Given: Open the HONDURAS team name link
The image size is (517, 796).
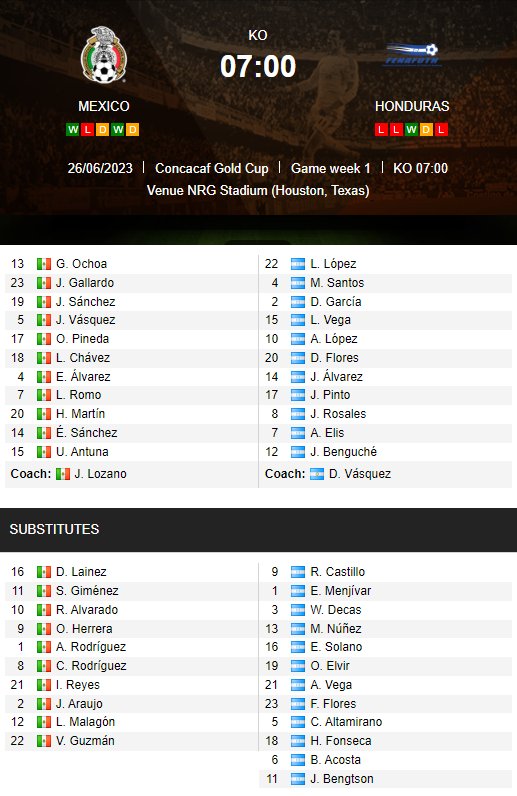Looking at the screenshot, I should [412, 106].
